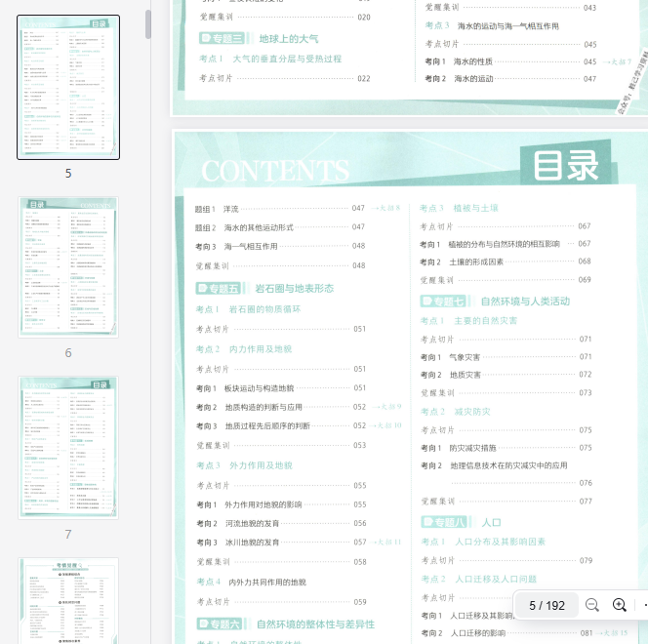Click the 觉醒集训 row with page 069

click(506, 280)
